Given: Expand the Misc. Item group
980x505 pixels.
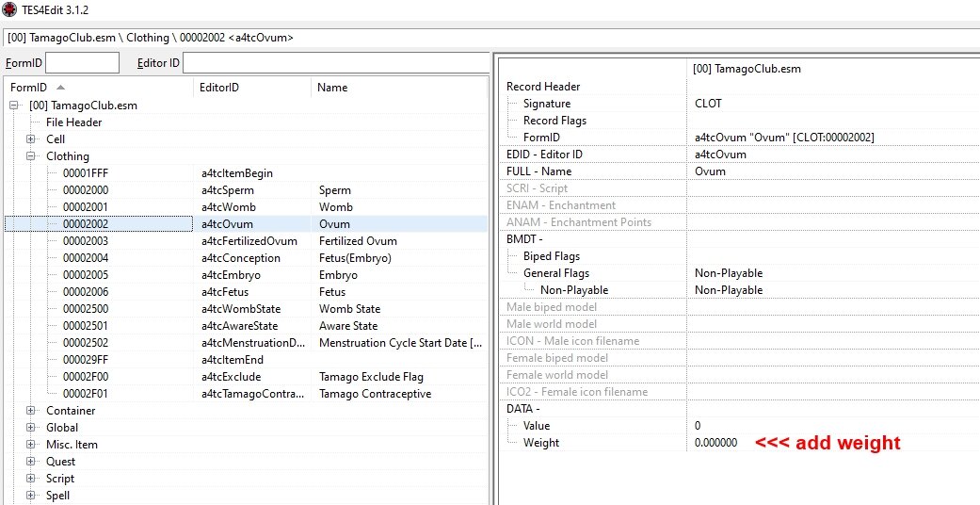Looking at the screenshot, I should (x=31, y=445).
